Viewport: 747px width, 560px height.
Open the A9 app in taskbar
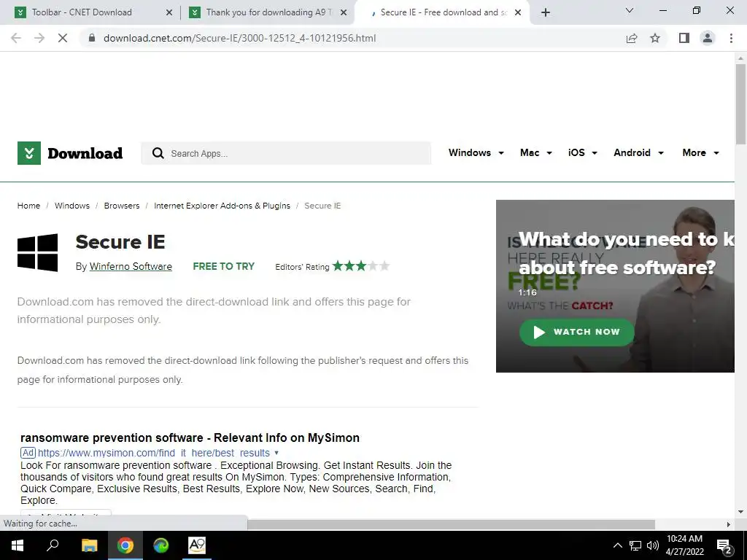coord(197,545)
